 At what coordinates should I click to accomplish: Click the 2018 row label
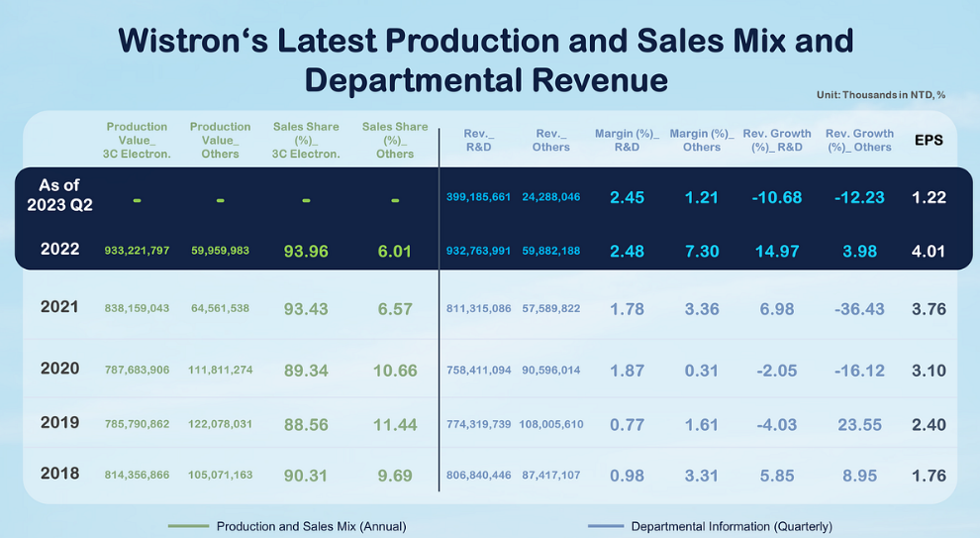59,474
